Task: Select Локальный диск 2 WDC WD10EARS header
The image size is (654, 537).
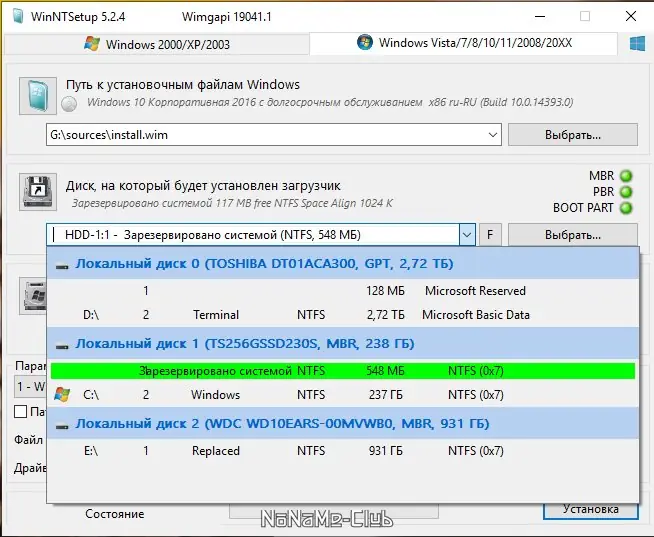Action: [x=343, y=424]
